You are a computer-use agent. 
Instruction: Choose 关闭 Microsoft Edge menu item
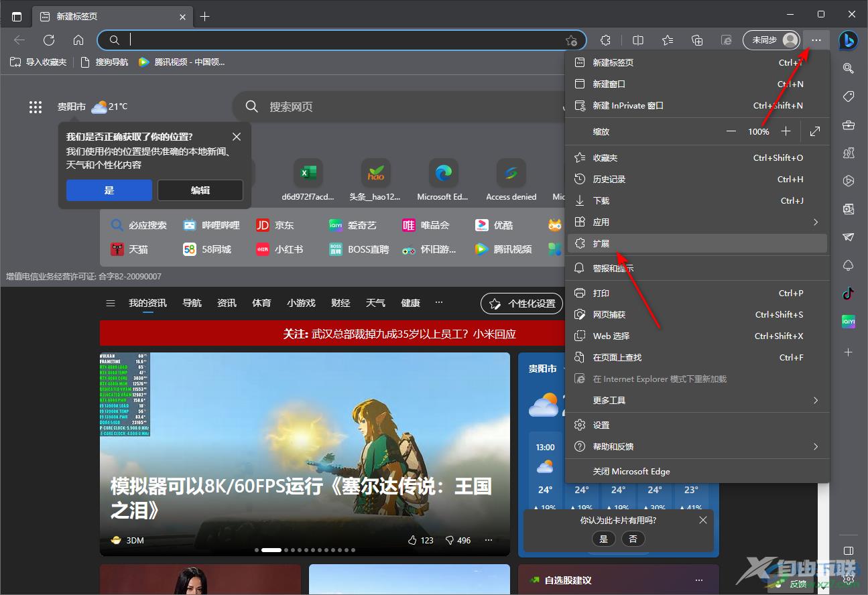698,471
